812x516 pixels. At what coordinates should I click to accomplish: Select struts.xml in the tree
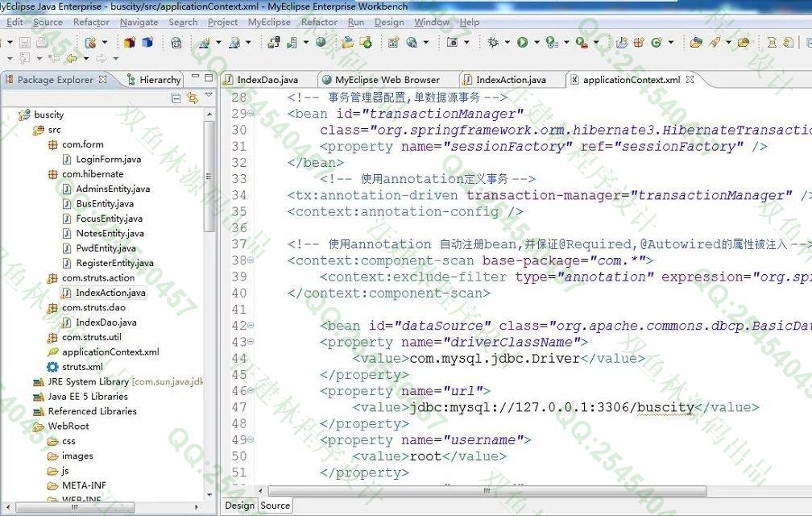pyautogui.click(x=82, y=367)
